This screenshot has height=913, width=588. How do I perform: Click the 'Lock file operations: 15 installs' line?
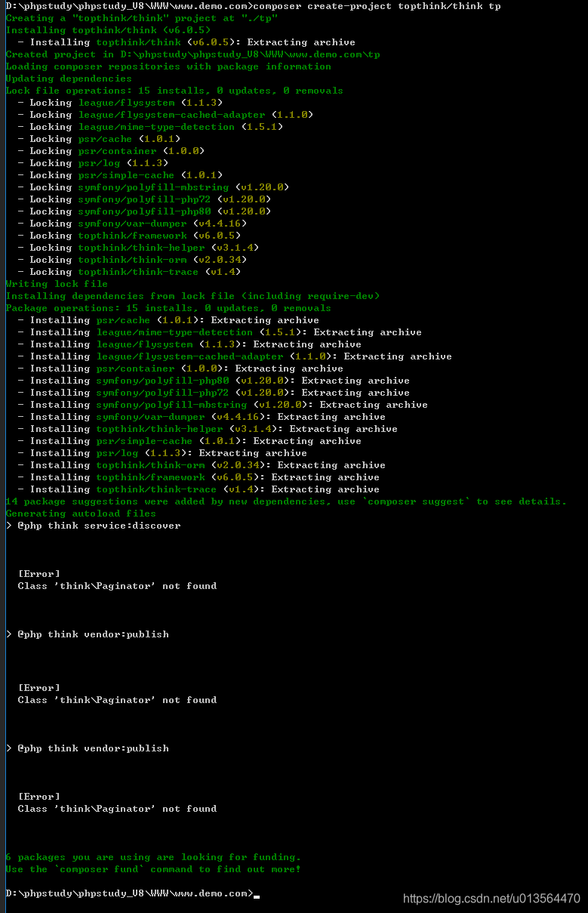(x=174, y=91)
